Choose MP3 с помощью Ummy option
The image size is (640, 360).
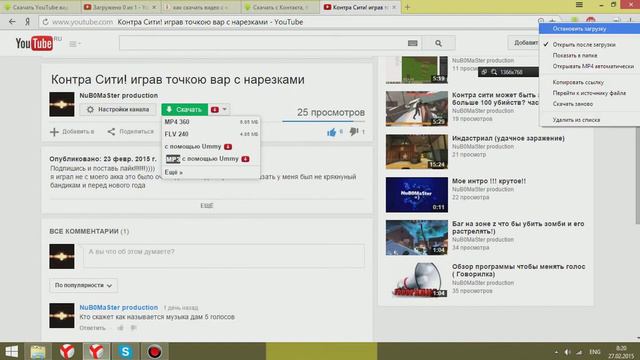tap(211, 159)
